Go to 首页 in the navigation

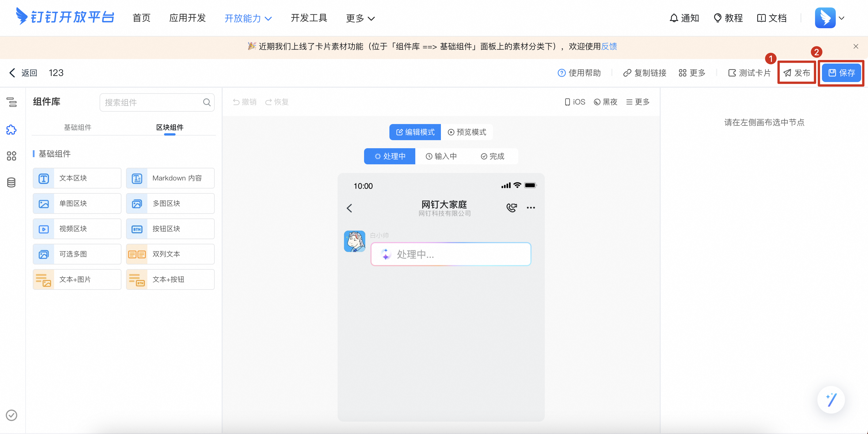(x=142, y=18)
